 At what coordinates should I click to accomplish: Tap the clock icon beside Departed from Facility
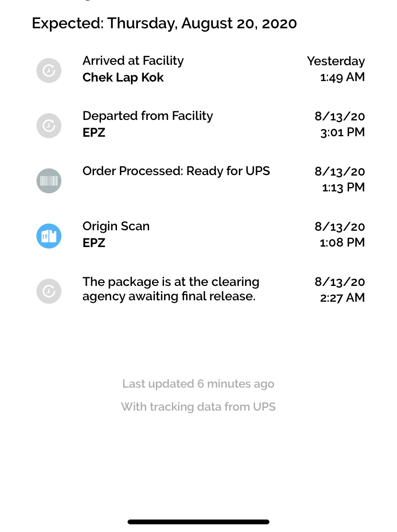pyautogui.click(x=49, y=126)
